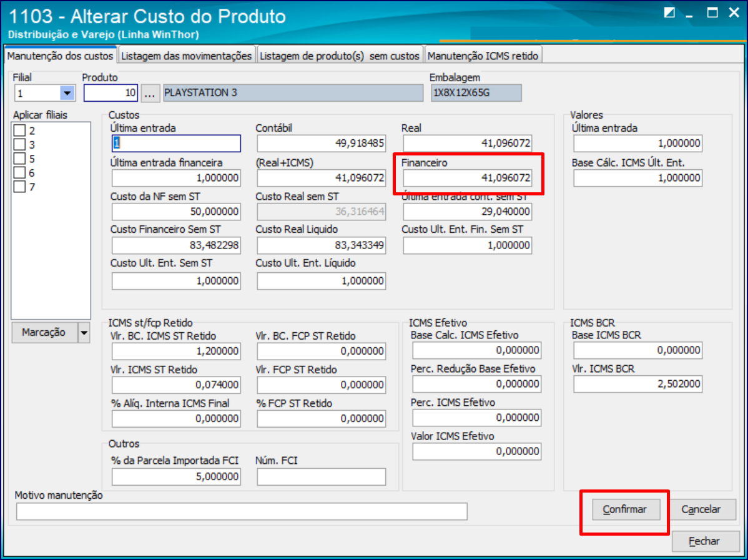The image size is (748, 560).
Task: Check filial 5 in Aplicar filiais
Action: click(x=19, y=159)
